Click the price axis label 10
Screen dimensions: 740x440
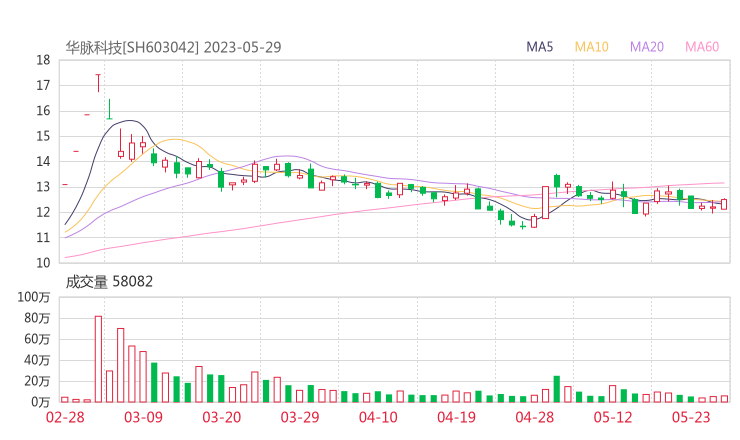pos(43,263)
